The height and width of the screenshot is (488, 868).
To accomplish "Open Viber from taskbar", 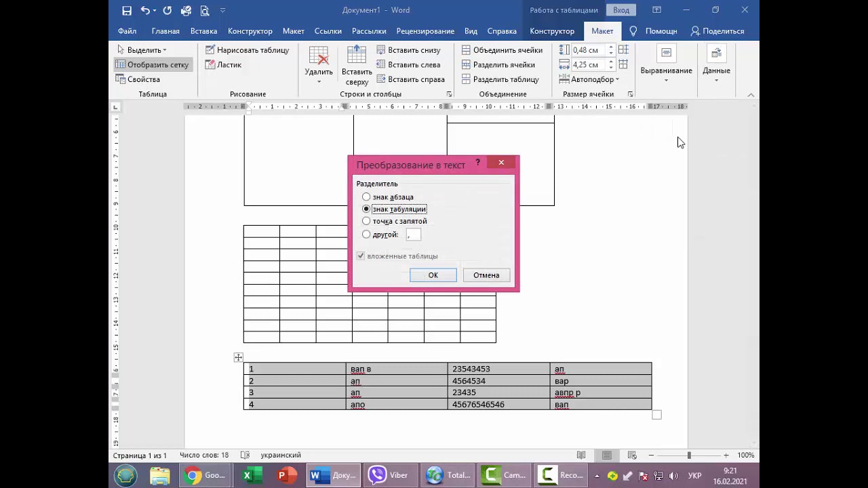I will coord(389,475).
